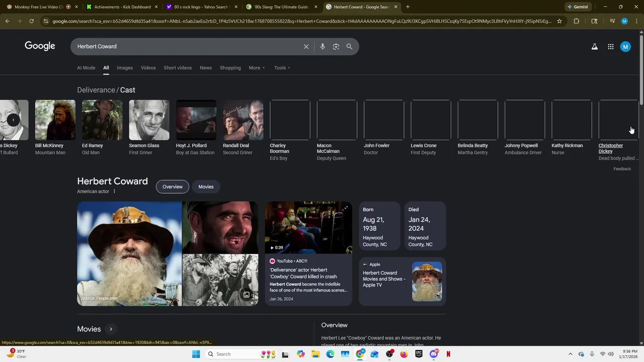The height and width of the screenshot is (362, 644).
Task: Open more options beside American actor
Action: [114, 191]
